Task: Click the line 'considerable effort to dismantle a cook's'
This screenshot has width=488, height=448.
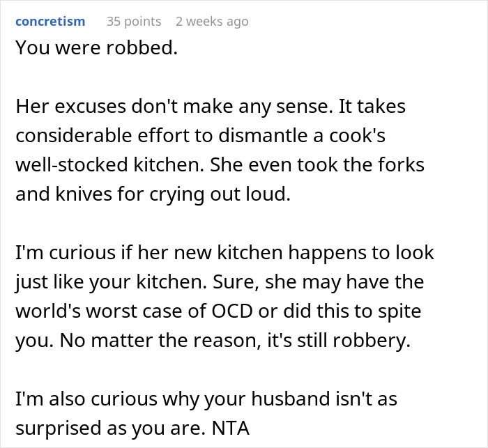Action: click(201, 135)
